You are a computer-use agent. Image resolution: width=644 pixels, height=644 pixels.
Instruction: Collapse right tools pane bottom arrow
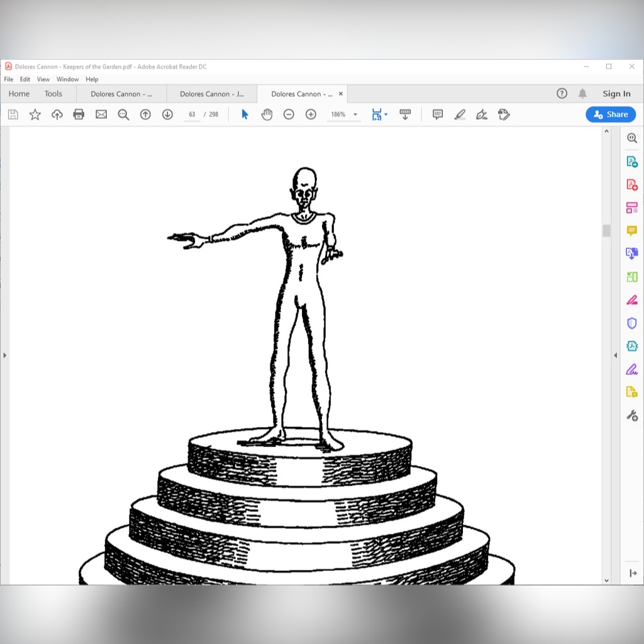point(633,573)
